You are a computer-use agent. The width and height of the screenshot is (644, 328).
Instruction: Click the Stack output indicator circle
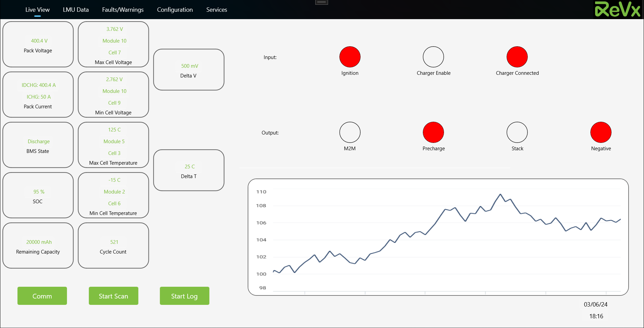point(517,132)
